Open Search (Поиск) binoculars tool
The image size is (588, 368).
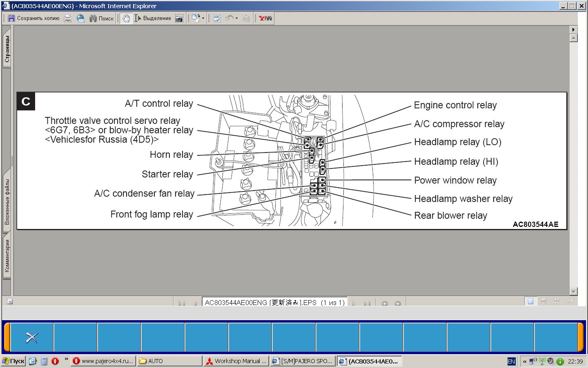pyautogui.click(x=101, y=18)
